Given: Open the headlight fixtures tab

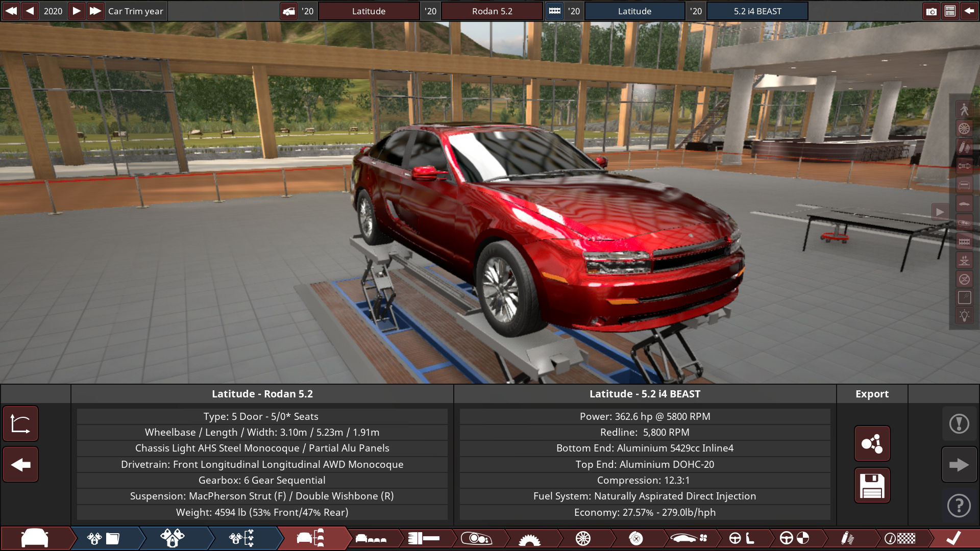Looking at the screenshot, I should (x=476, y=538).
